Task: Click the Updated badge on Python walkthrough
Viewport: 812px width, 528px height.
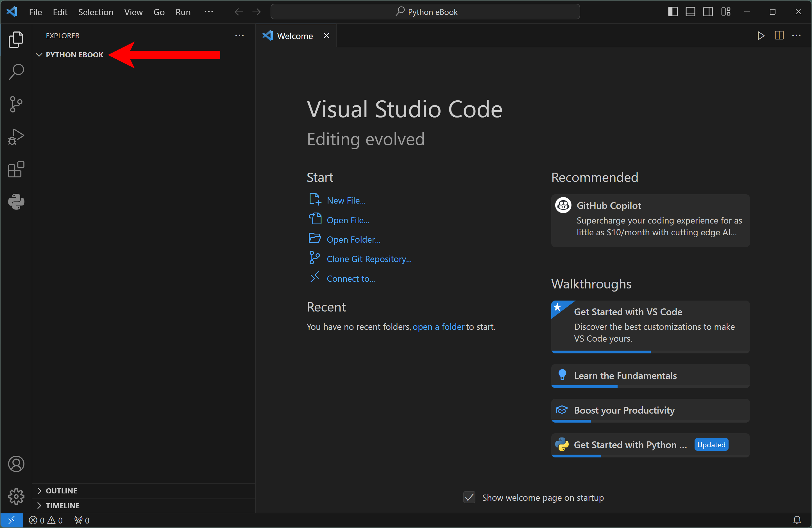Action: point(711,445)
